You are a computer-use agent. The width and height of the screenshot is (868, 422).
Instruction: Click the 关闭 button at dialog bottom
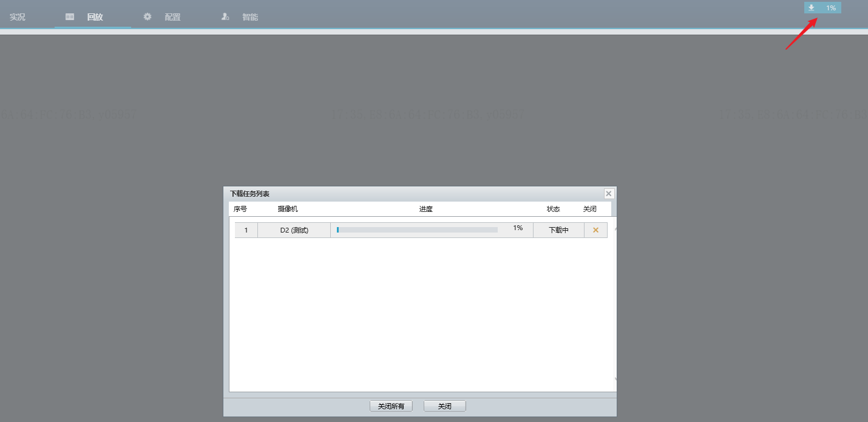coord(444,406)
